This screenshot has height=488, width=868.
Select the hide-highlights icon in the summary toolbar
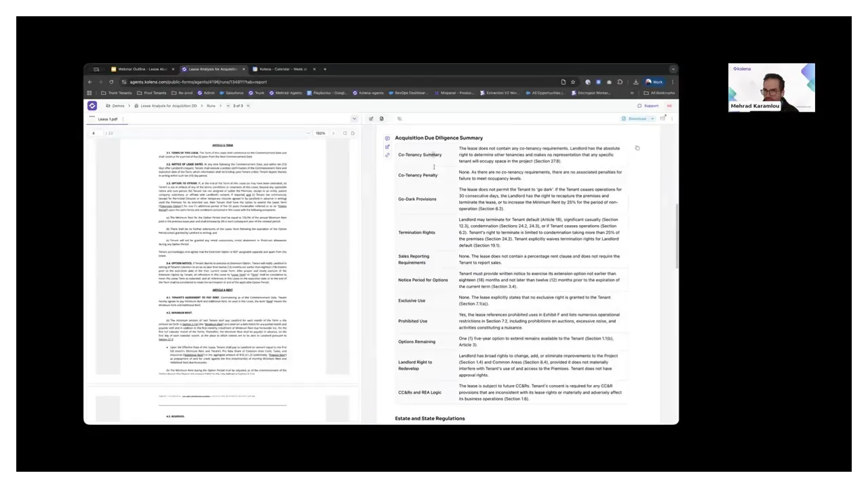[x=399, y=119]
